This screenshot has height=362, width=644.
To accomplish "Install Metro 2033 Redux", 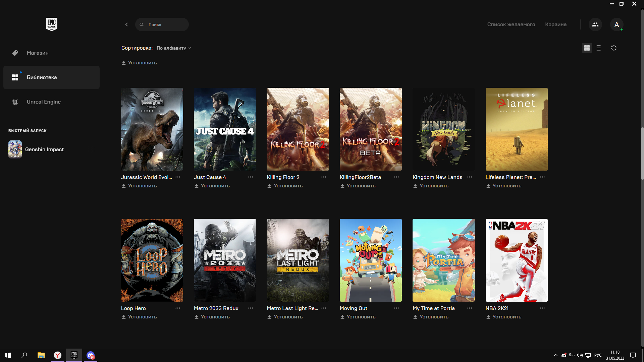I will (x=212, y=317).
